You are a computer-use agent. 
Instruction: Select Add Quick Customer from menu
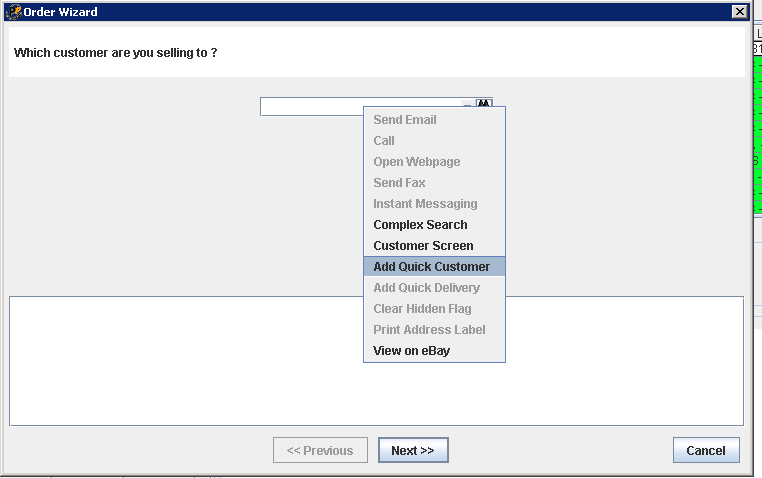432,267
